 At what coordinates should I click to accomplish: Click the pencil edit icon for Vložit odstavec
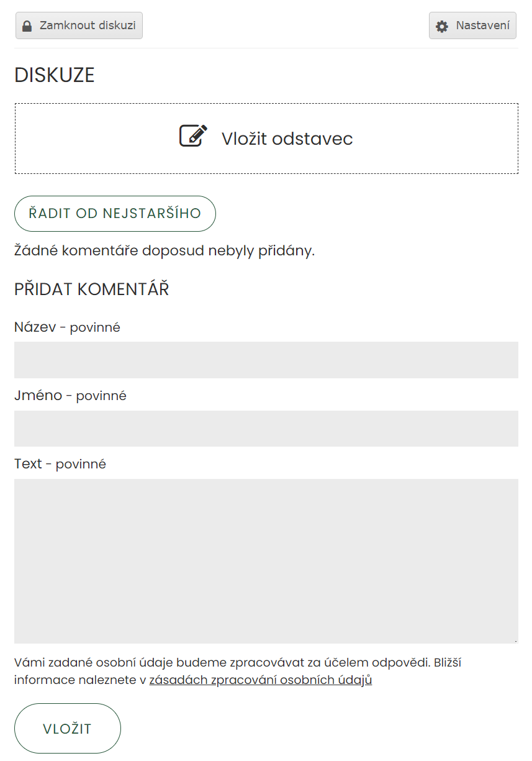(x=193, y=136)
